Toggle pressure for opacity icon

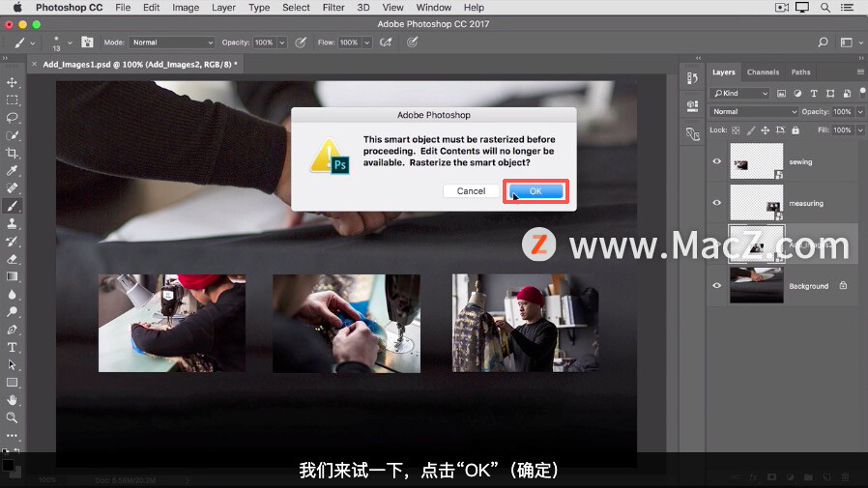(301, 43)
